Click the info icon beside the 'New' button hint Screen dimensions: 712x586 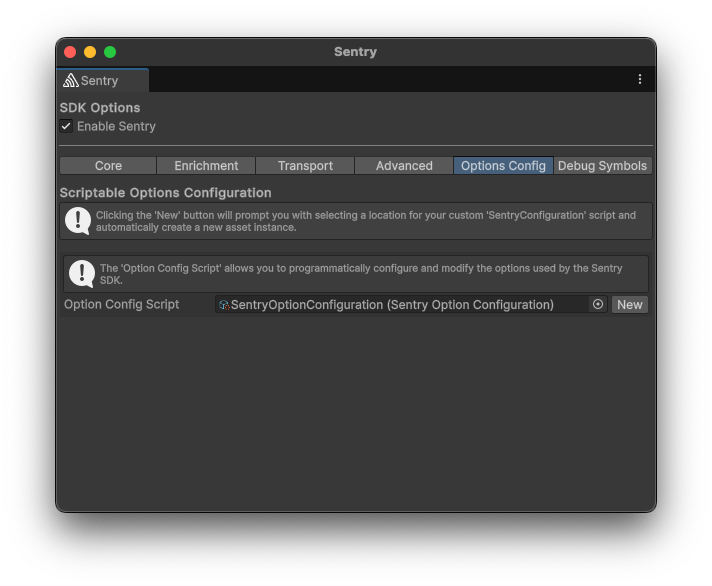(x=78, y=221)
